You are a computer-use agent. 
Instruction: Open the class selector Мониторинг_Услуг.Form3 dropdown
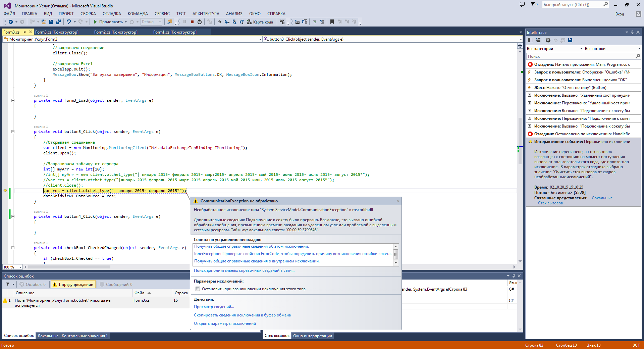tap(132, 39)
